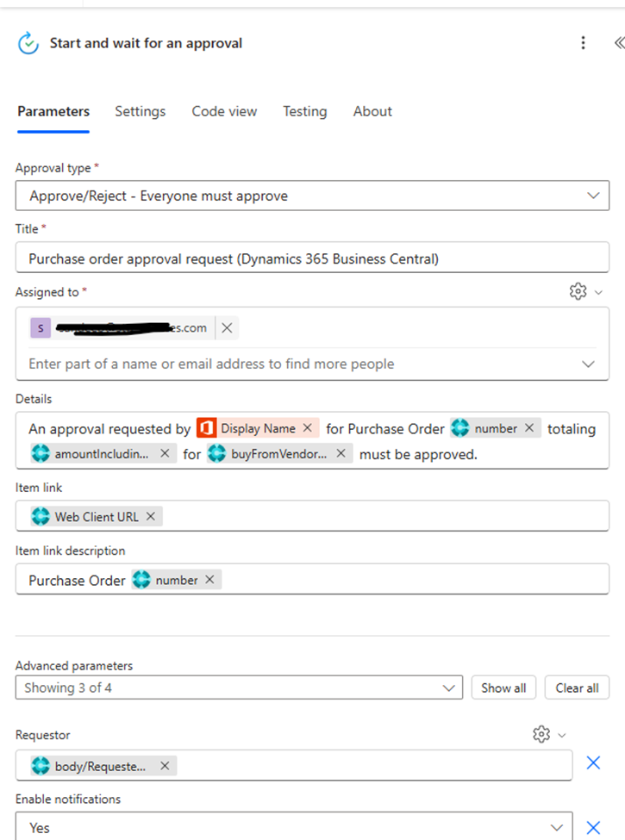Switch to the Settings tab

pyautogui.click(x=140, y=111)
